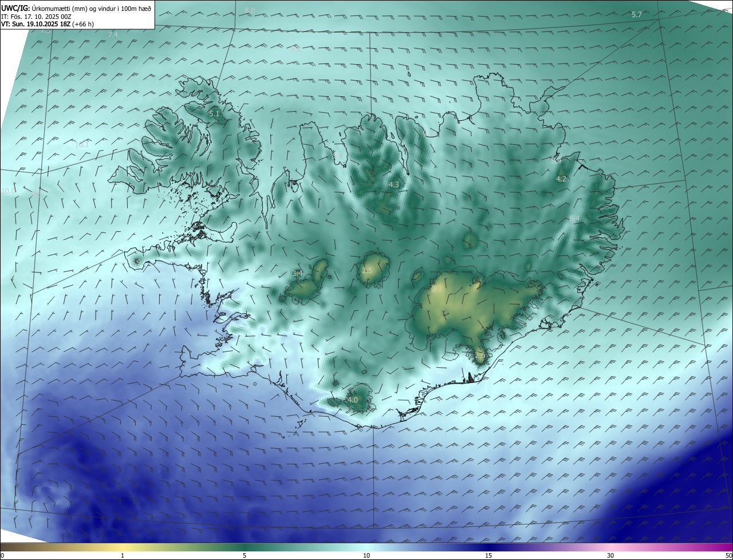Click the 5.1 value label in the Westfjords
This screenshot has height=560, width=733.
tap(214, 114)
